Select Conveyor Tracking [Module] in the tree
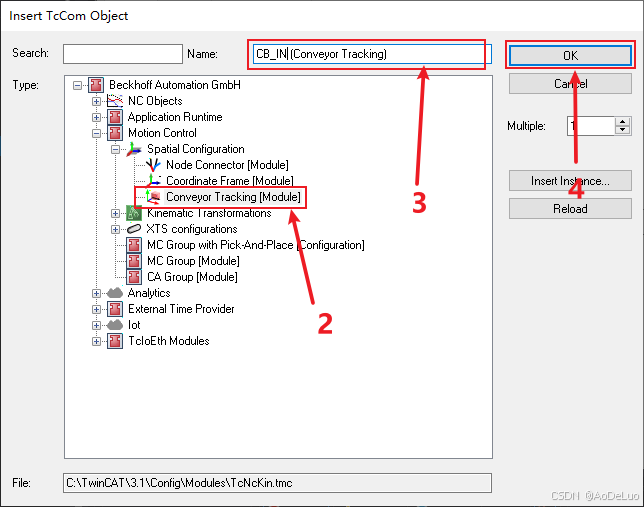644x507 pixels. (x=233, y=197)
